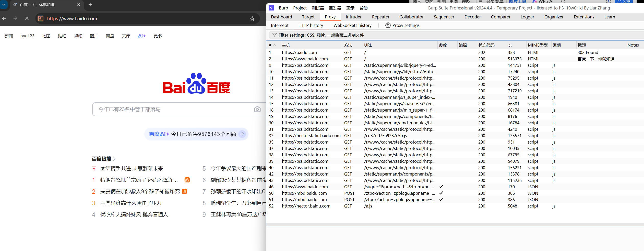Stop page loading with X button
This screenshot has height=251, width=644.
click(27, 18)
